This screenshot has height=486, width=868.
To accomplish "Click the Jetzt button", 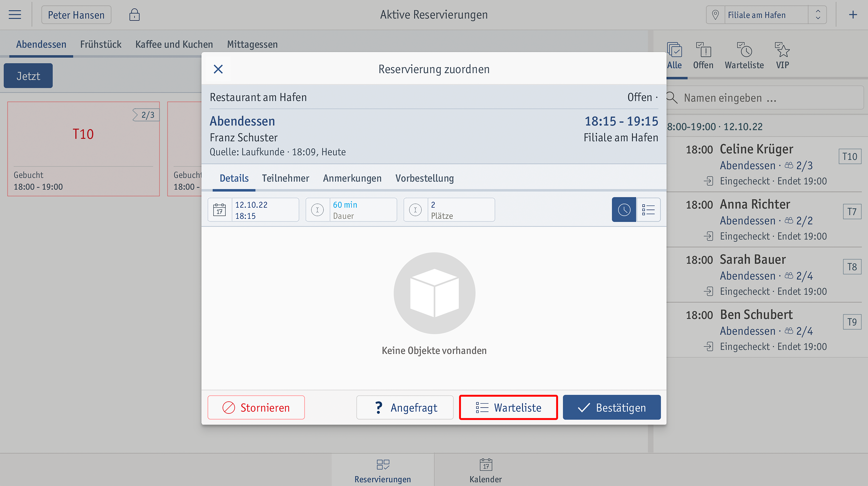I will [x=28, y=76].
